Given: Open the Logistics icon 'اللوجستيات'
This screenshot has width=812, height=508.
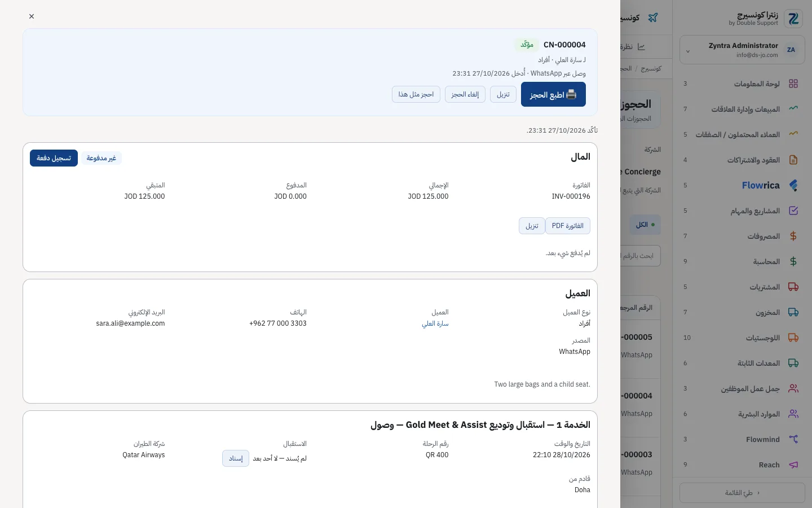Looking at the screenshot, I should coord(793,338).
